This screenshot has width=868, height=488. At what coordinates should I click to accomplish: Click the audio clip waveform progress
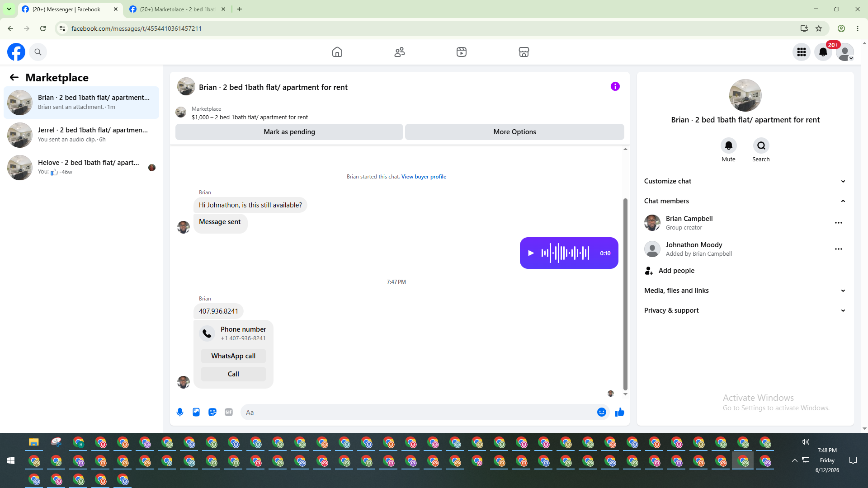pos(566,253)
